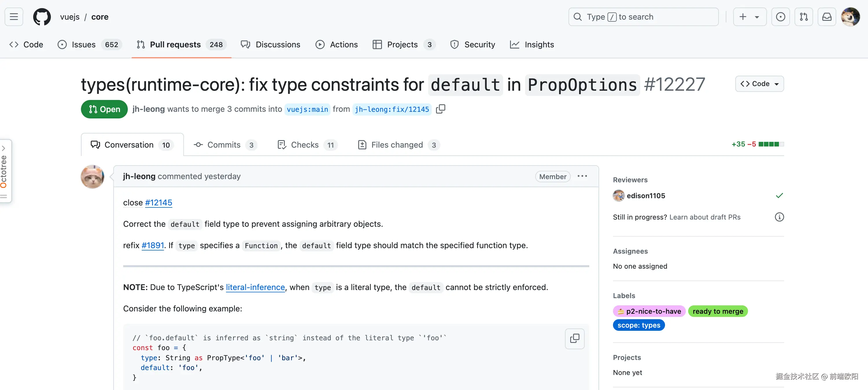The image size is (868, 390).
Task: Click the diff stat bar showing +35 -5
Action: click(758, 144)
